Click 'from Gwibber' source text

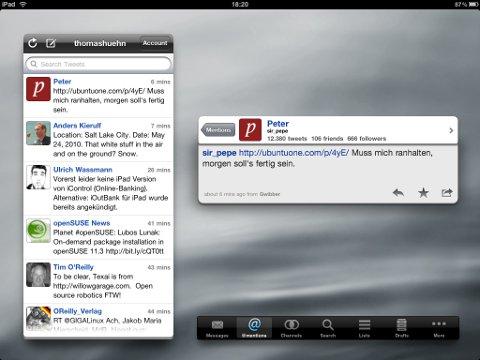click(x=264, y=194)
